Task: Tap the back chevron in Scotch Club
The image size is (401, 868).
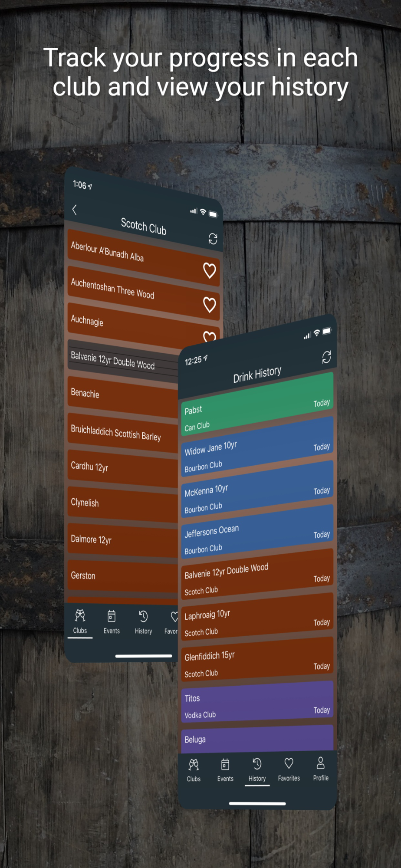Action: click(x=74, y=210)
